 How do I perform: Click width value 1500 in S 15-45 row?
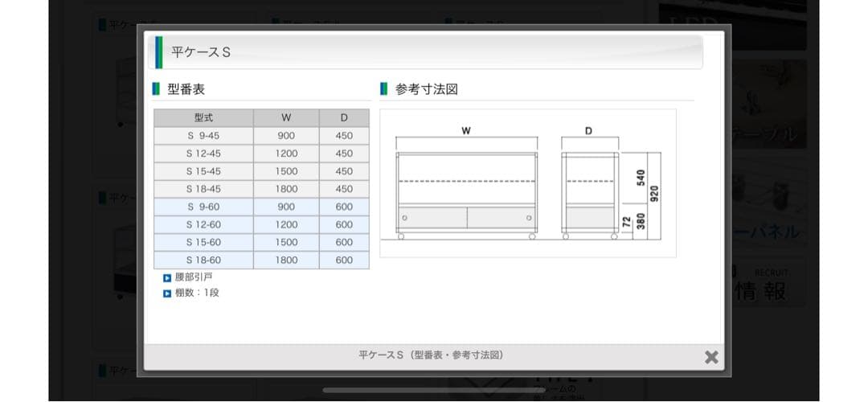tap(286, 171)
